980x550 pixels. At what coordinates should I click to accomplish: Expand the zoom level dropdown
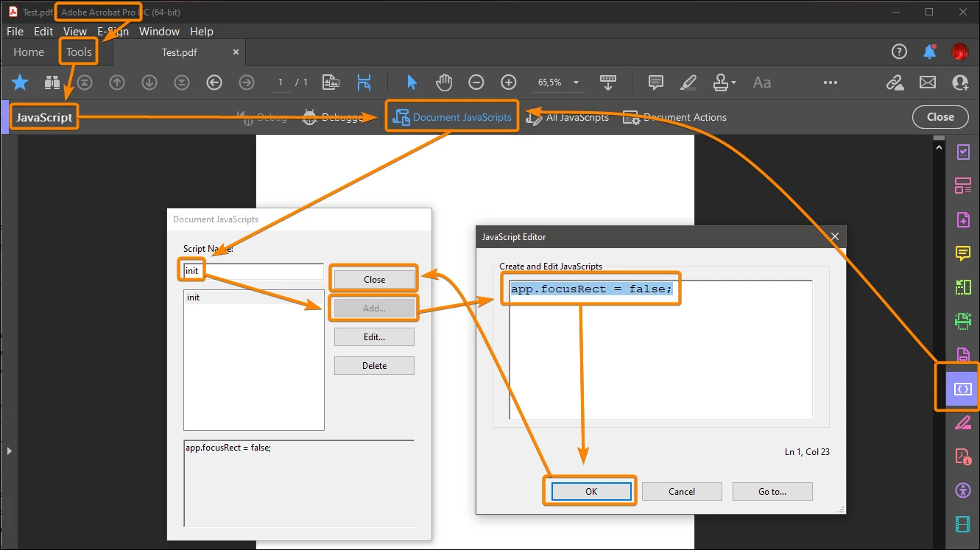[576, 82]
